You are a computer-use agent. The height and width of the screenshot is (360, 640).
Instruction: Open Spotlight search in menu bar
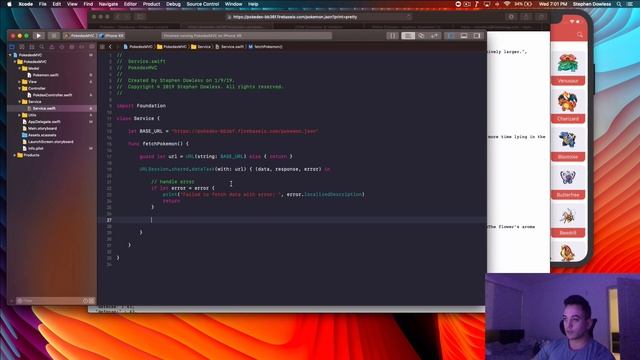coord(619,4)
